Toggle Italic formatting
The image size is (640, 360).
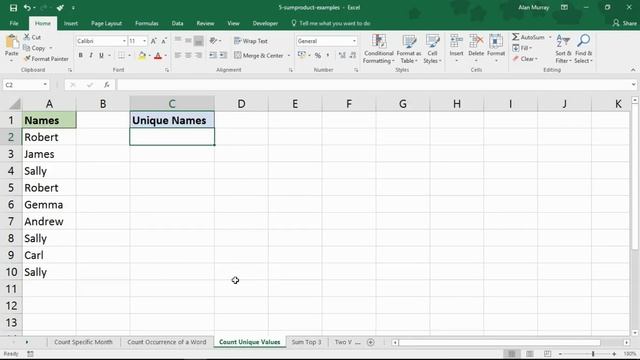point(91,55)
